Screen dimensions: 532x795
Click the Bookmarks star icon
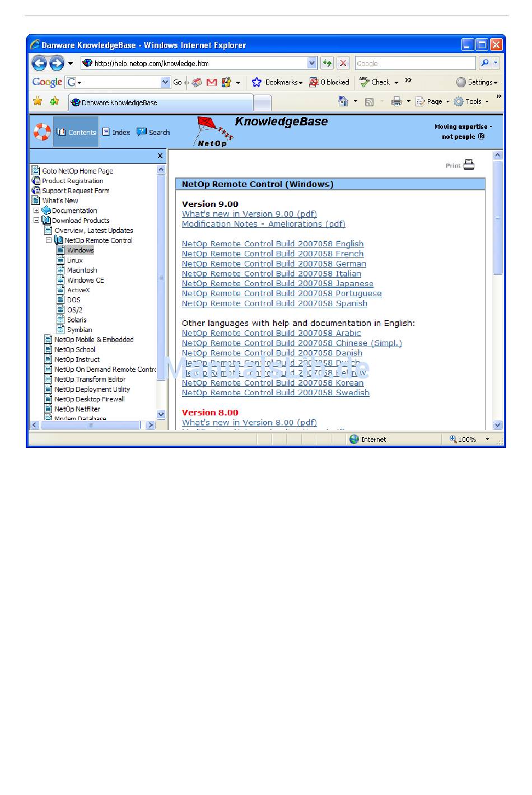[256, 82]
